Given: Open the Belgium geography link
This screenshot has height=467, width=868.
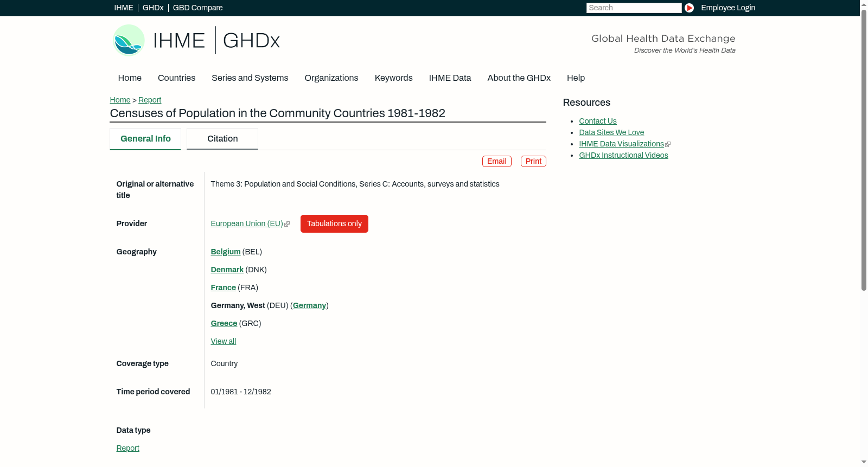Looking at the screenshot, I should [x=226, y=252].
